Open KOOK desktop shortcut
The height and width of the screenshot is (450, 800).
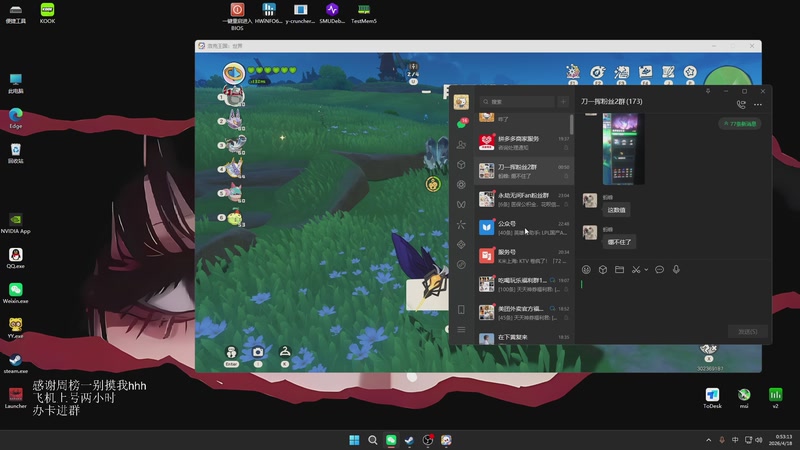(47, 13)
